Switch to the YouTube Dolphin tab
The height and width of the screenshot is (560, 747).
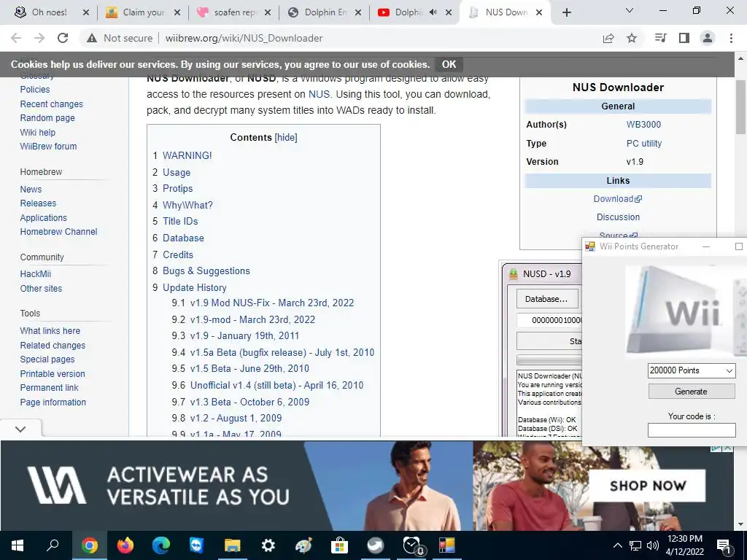click(408, 12)
